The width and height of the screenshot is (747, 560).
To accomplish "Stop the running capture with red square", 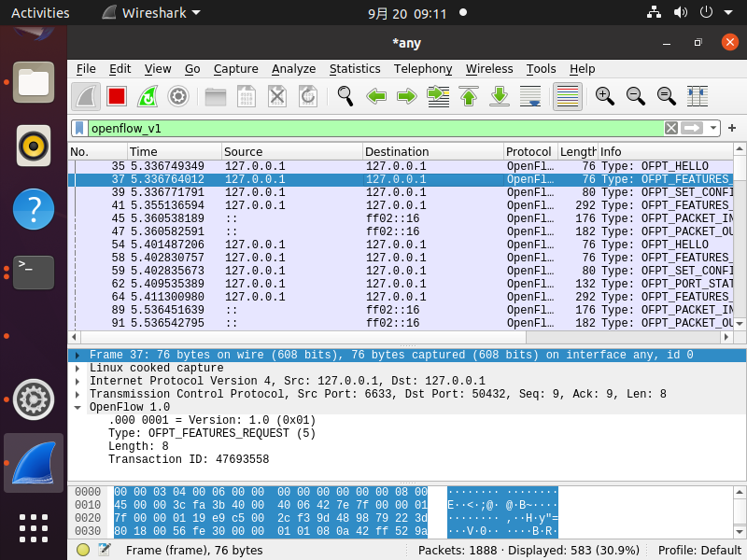I will click(x=117, y=97).
